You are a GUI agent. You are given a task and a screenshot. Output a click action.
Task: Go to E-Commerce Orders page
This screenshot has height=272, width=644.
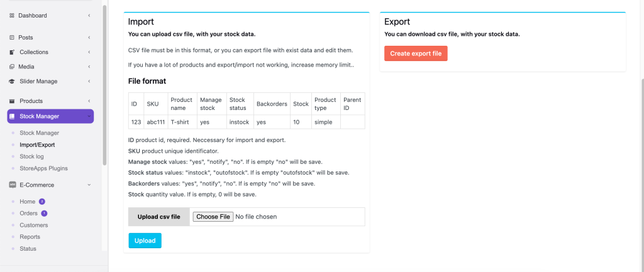click(x=29, y=214)
